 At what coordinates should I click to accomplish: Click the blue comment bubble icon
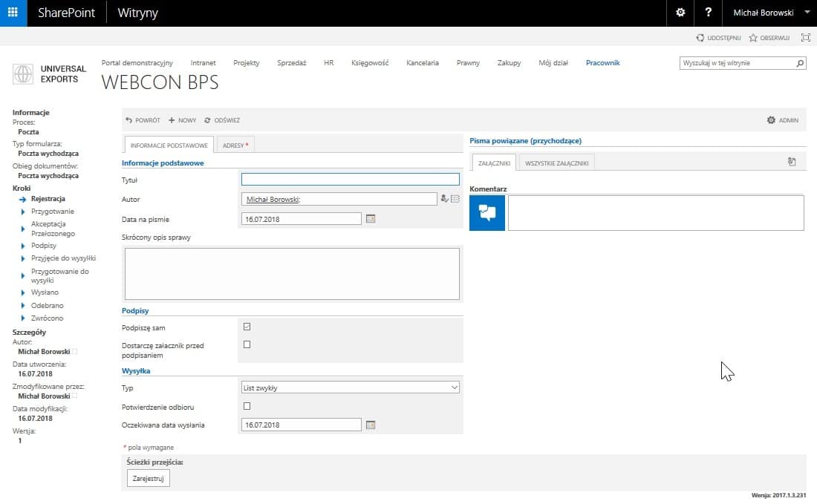(x=487, y=213)
